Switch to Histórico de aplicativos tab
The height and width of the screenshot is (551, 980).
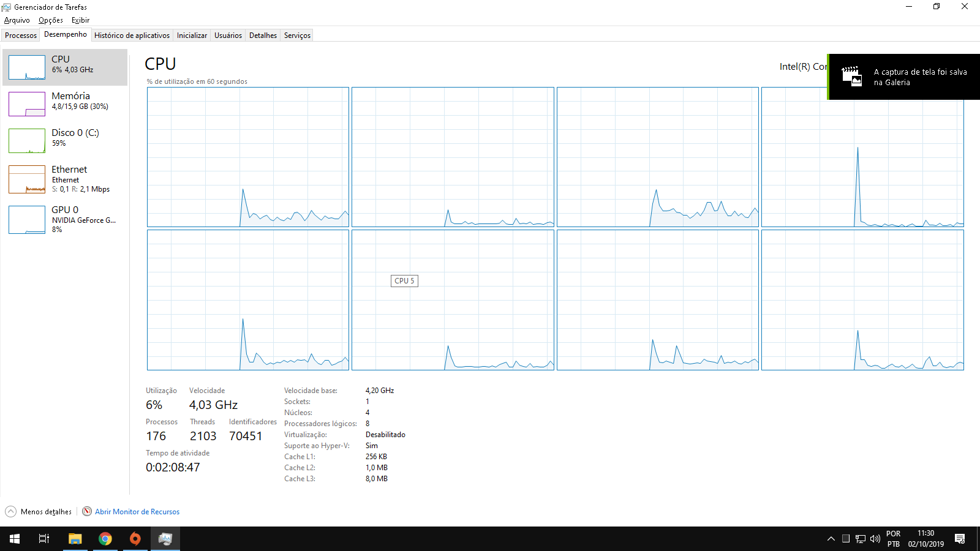[132, 36]
